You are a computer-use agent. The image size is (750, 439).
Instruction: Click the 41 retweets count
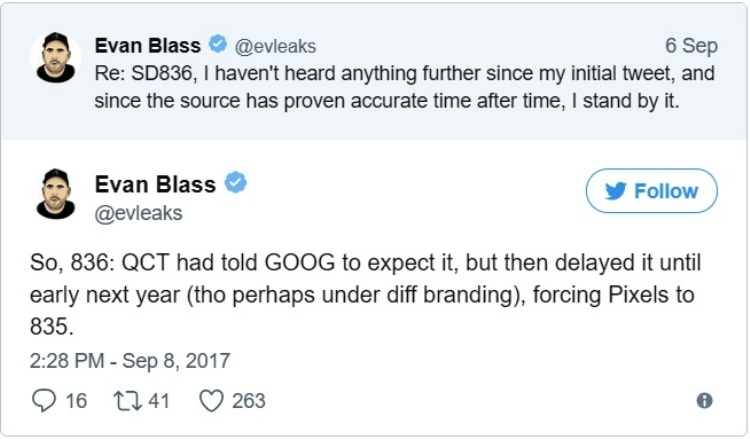point(159,401)
